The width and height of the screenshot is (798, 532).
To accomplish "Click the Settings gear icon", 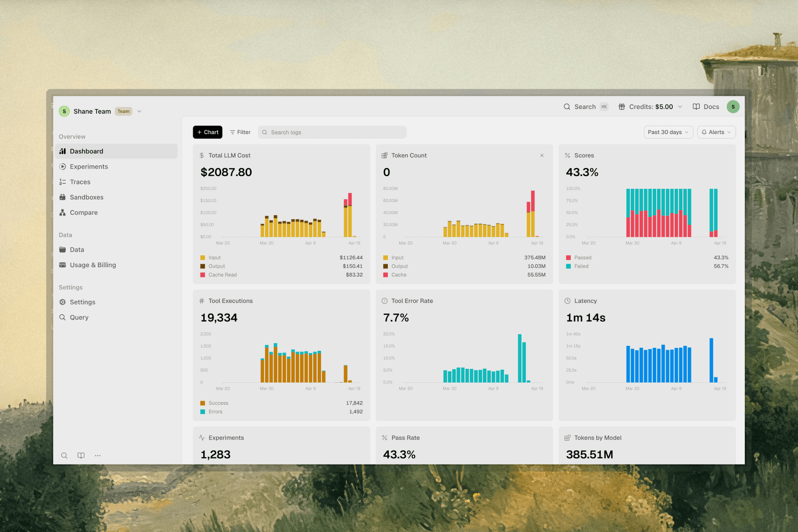I will coord(62,302).
